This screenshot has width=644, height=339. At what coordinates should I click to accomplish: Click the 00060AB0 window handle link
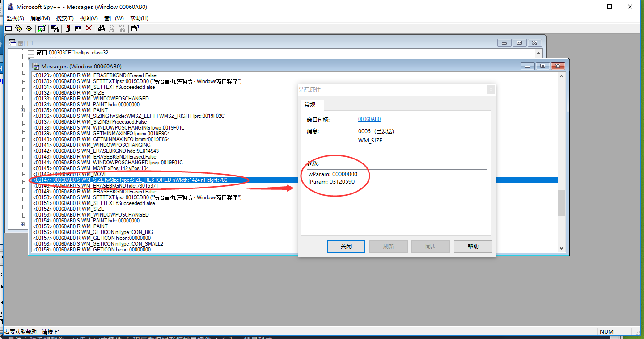click(x=369, y=119)
